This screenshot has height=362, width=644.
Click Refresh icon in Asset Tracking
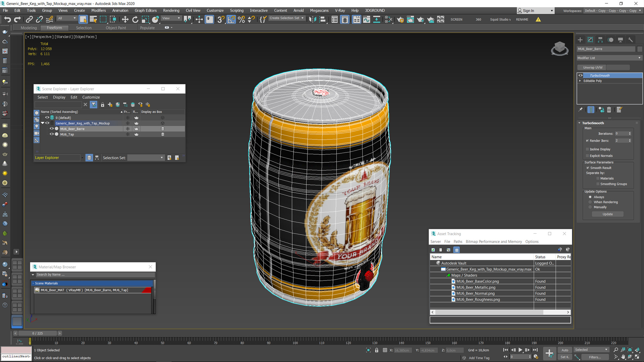click(433, 250)
